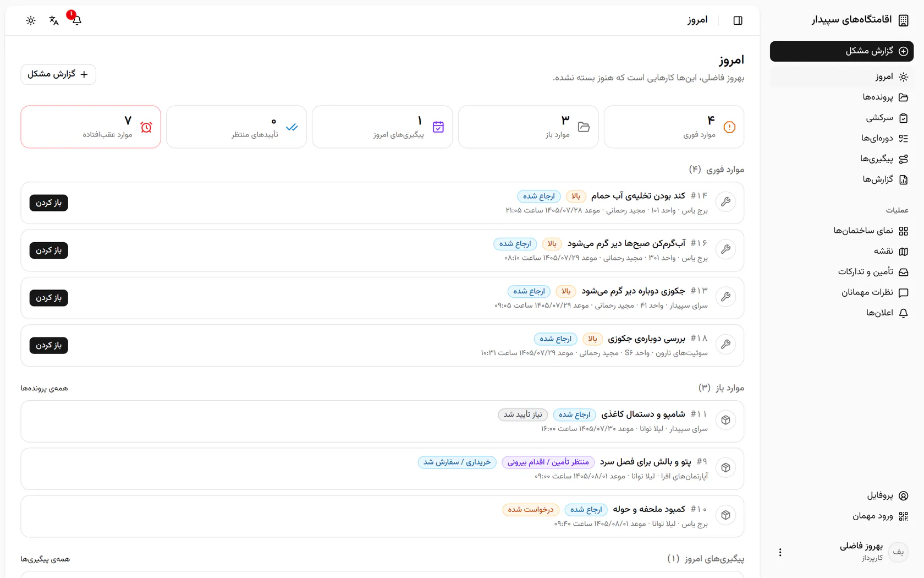Click the پروفایل user icon
This screenshot has width=924, height=578.
(x=903, y=496)
